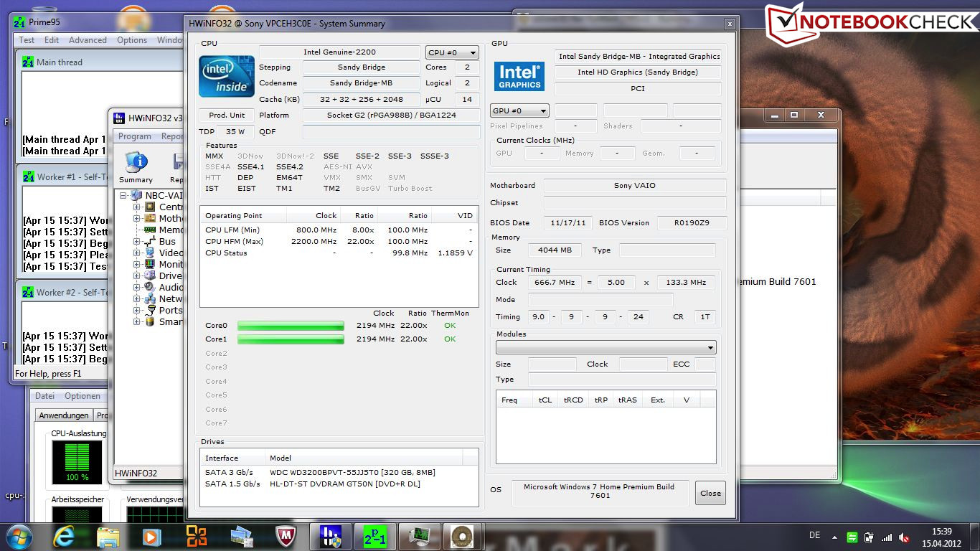Select the Video Adapter tree node icon

[x=150, y=253]
